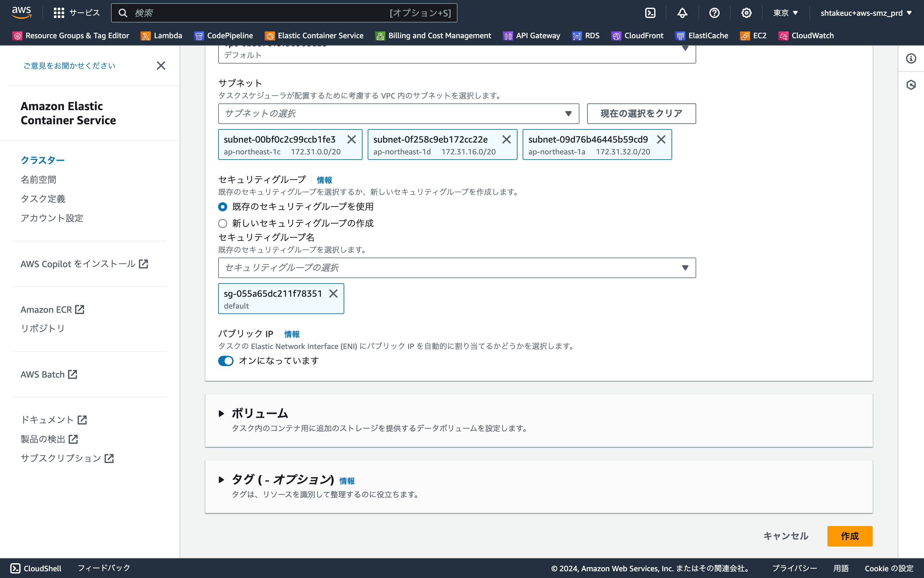Close the feedback banner in sidebar
The height and width of the screenshot is (578, 924).
[x=161, y=66]
